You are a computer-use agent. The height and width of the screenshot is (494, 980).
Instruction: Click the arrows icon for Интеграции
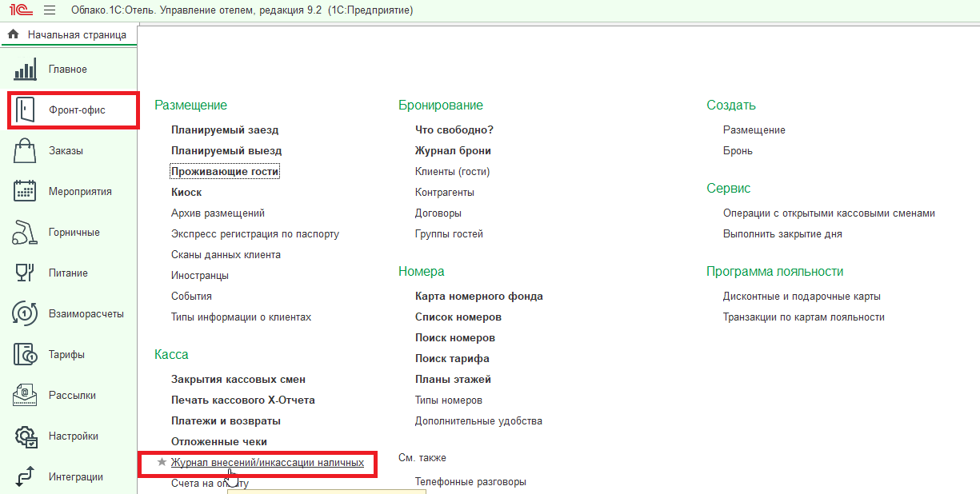coord(26,477)
